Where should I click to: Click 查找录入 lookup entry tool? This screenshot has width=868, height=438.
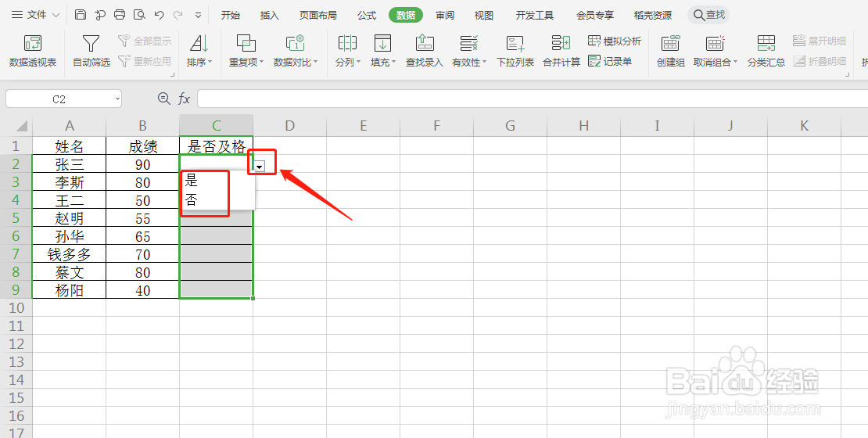[x=424, y=51]
